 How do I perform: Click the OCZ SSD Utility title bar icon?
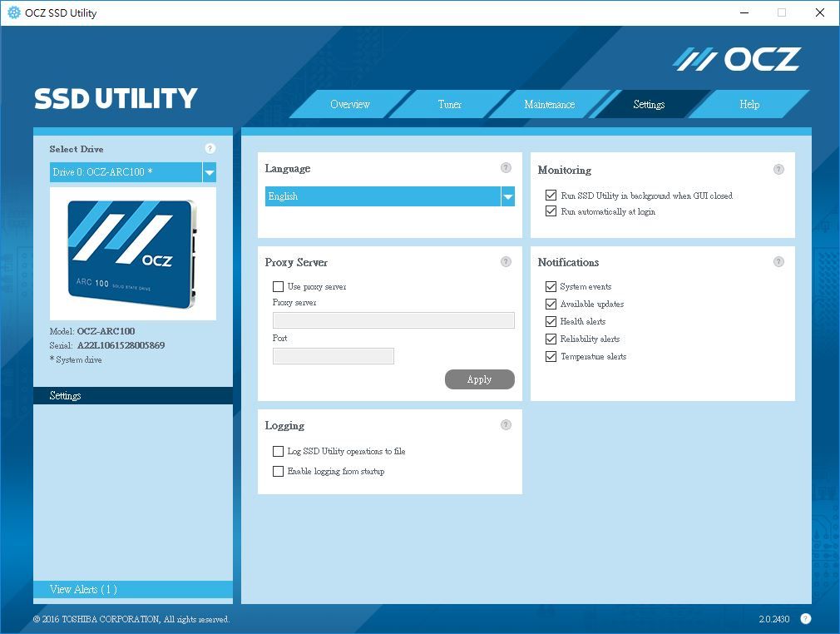click(14, 12)
